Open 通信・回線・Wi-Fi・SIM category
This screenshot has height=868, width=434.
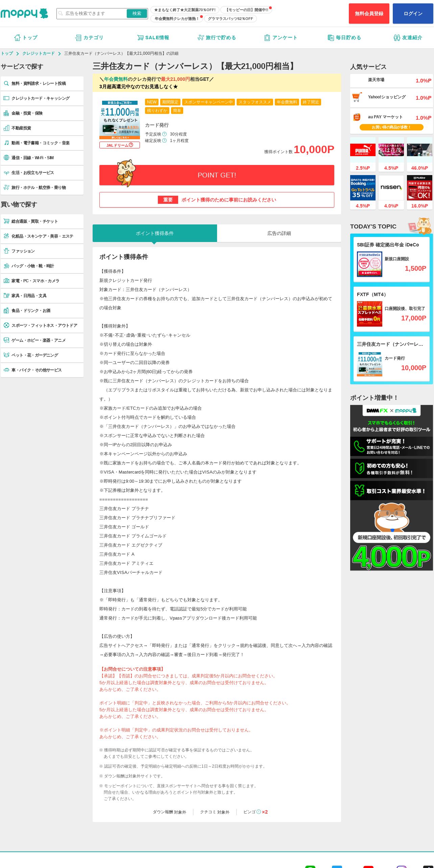[x=42, y=158]
